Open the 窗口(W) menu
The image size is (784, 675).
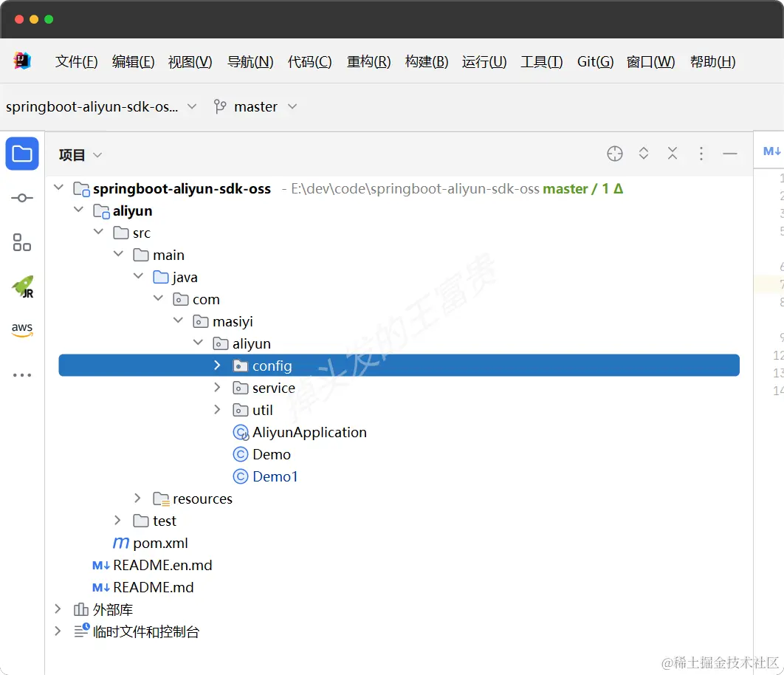pyautogui.click(x=650, y=61)
